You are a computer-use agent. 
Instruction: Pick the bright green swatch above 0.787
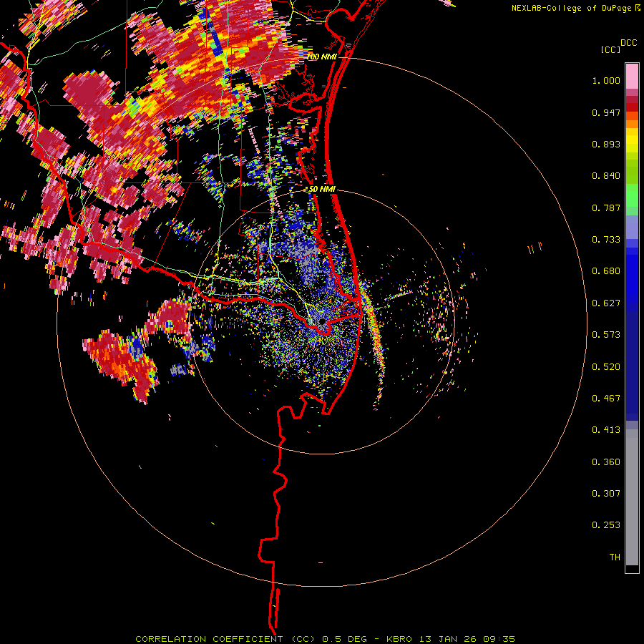pyautogui.click(x=632, y=195)
